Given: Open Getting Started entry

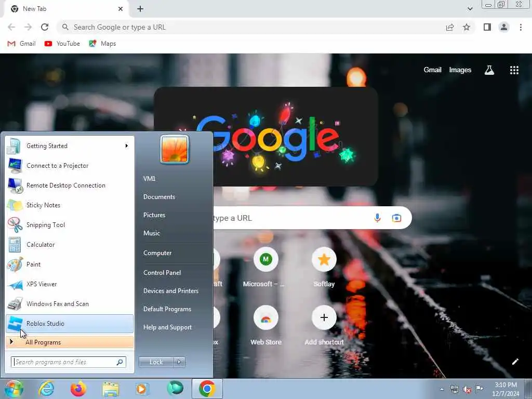Looking at the screenshot, I should point(70,146).
